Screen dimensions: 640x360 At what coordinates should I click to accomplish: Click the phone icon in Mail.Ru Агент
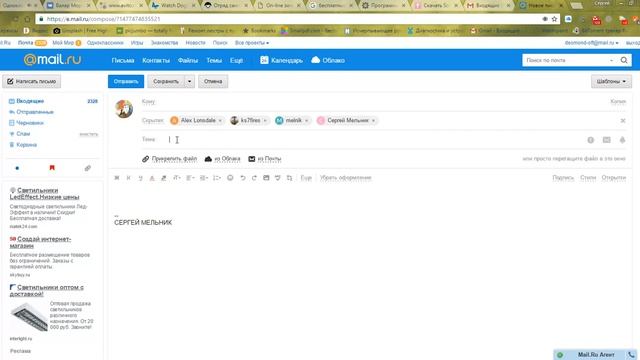point(631,355)
